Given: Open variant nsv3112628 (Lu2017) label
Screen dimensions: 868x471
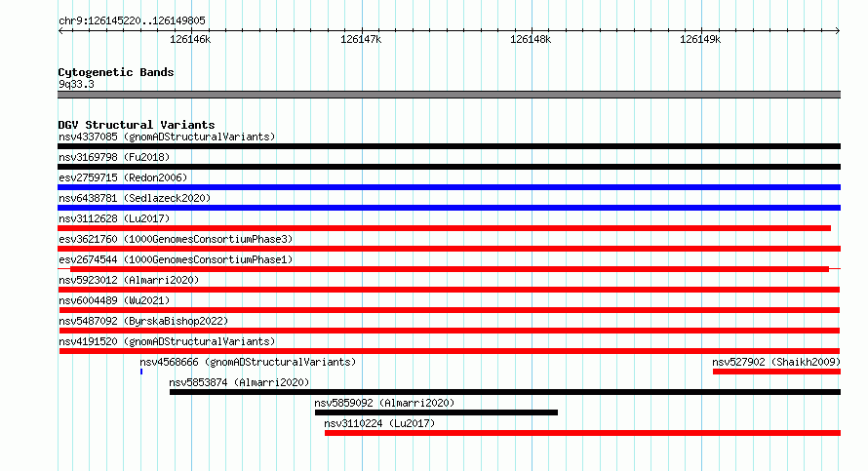Looking at the screenshot, I should [x=114, y=218].
